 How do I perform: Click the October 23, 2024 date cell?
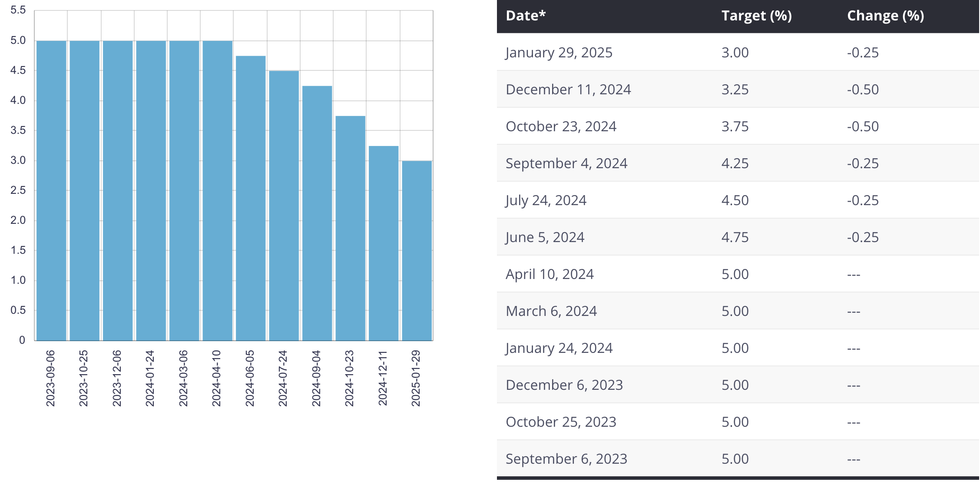561,126
